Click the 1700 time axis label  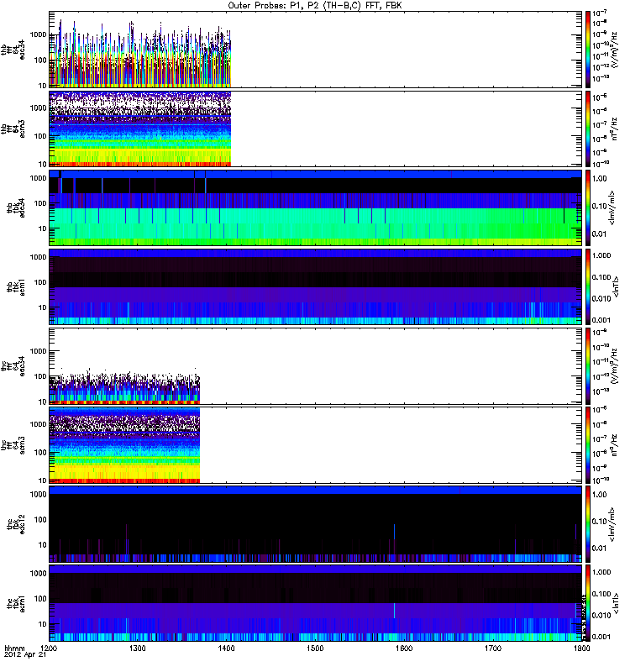492,648
